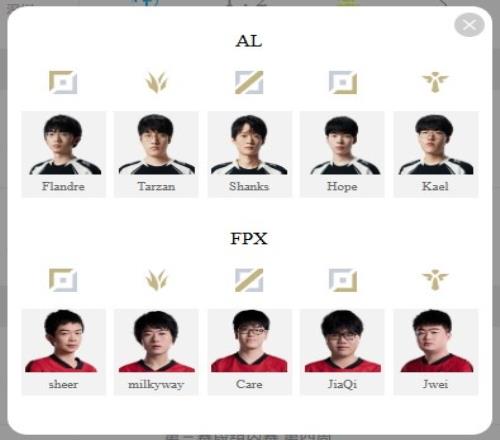Select Kael player portrait
Viewport: 500px width, 440px height.
click(436, 144)
